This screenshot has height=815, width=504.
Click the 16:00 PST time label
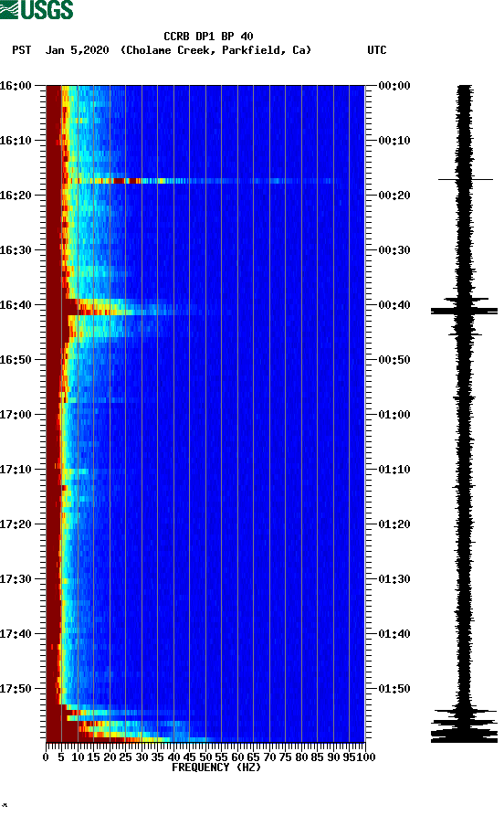click(x=16, y=86)
